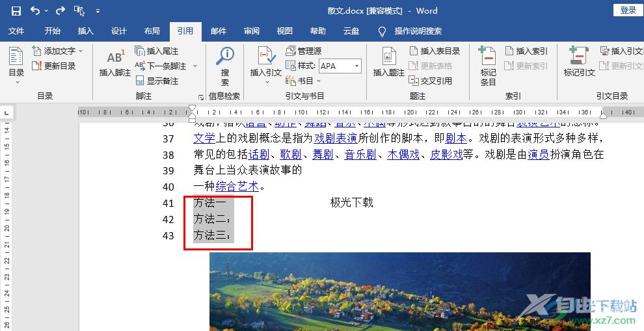Select the landscape picture in the document
Viewport: 644px width, 331px height.
pos(400,291)
